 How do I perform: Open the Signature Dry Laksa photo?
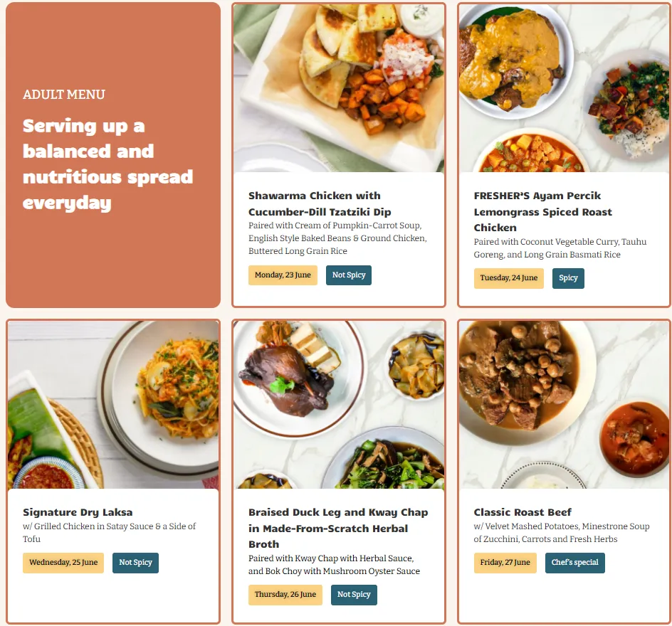113,405
